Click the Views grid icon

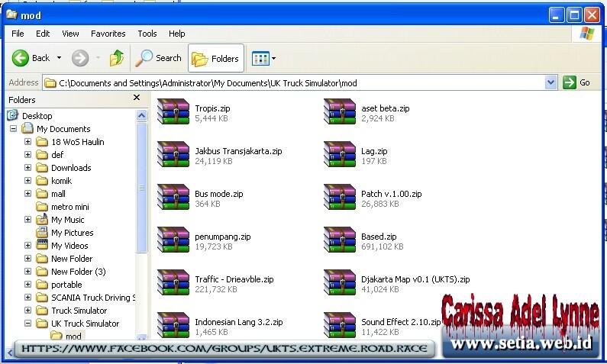click(x=260, y=59)
